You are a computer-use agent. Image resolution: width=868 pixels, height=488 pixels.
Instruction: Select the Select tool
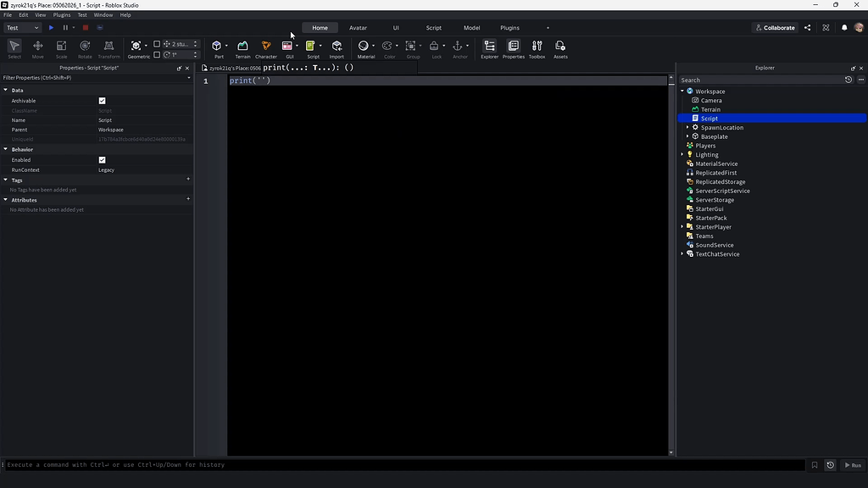click(14, 48)
